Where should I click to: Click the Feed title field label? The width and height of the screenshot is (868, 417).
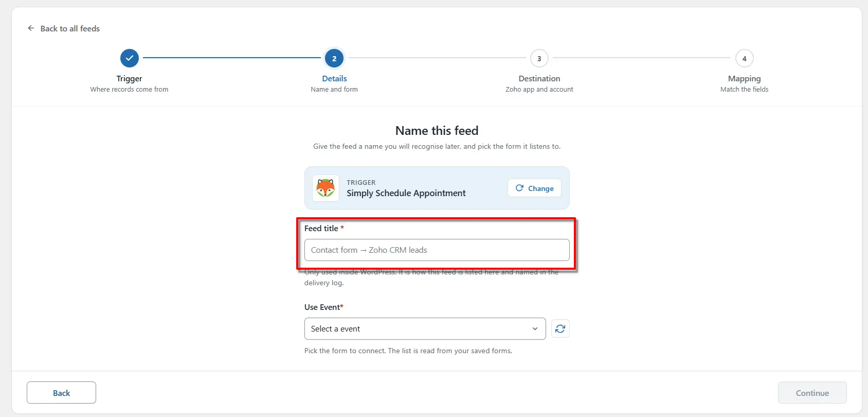click(324, 229)
